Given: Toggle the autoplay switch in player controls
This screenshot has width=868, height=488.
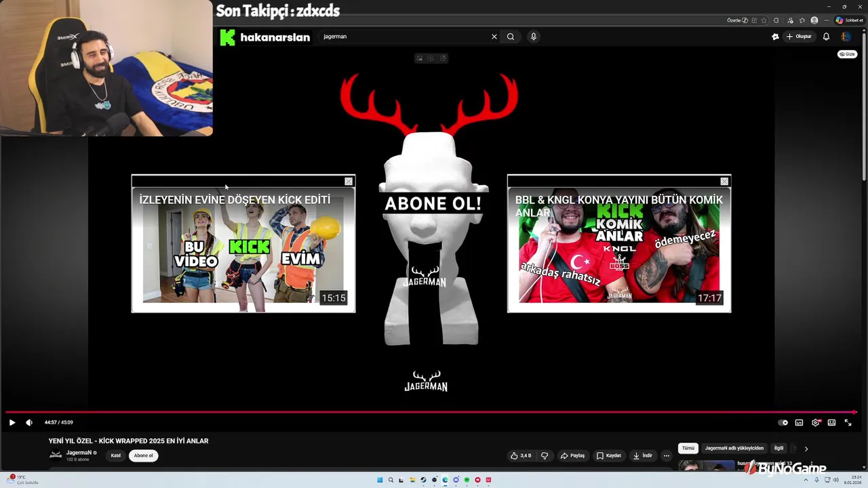Looking at the screenshot, I should tap(783, 422).
